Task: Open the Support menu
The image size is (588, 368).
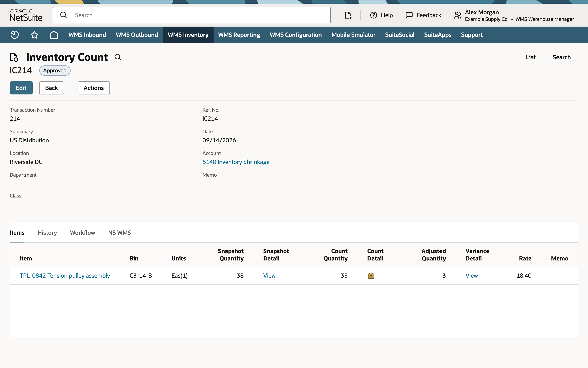Action: pyautogui.click(x=472, y=35)
